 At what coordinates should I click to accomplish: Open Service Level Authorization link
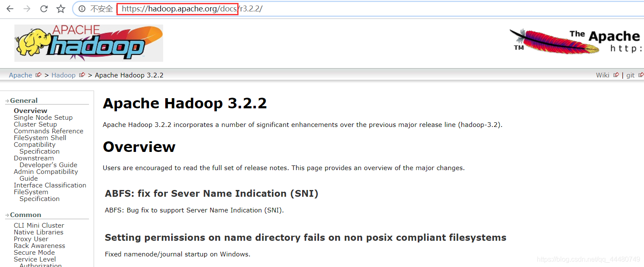tap(38, 262)
